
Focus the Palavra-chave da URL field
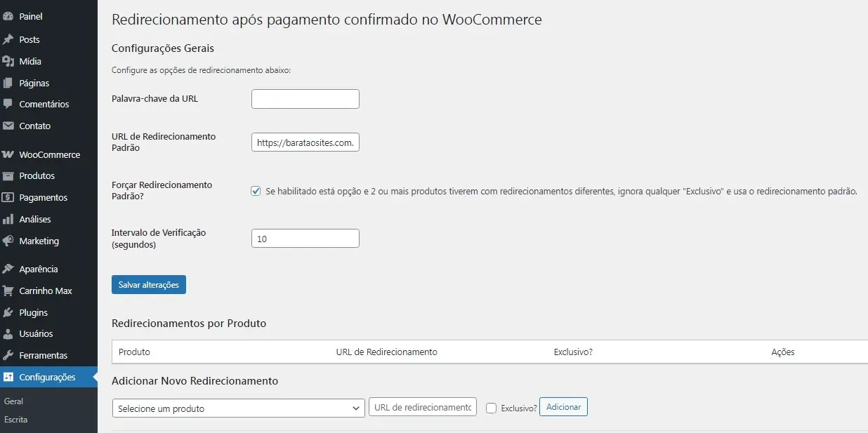click(305, 99)
